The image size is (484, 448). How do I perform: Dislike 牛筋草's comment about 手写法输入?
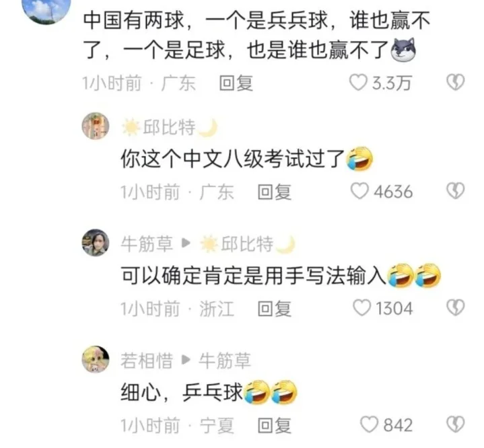tap(455, 307)
